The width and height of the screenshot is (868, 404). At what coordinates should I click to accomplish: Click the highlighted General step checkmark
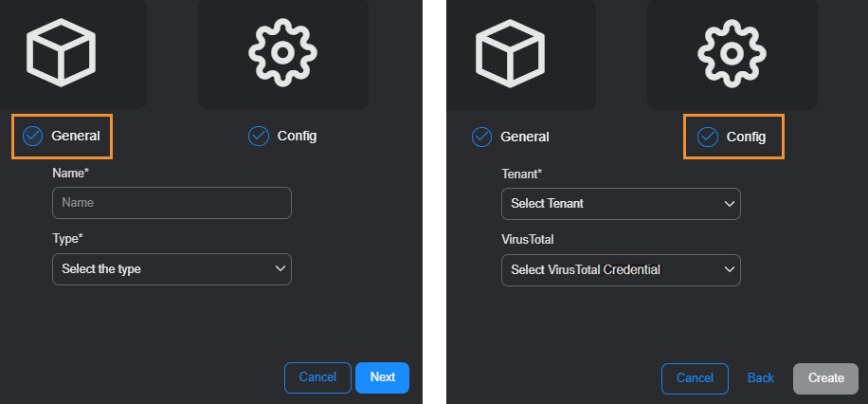coord(33,136)
